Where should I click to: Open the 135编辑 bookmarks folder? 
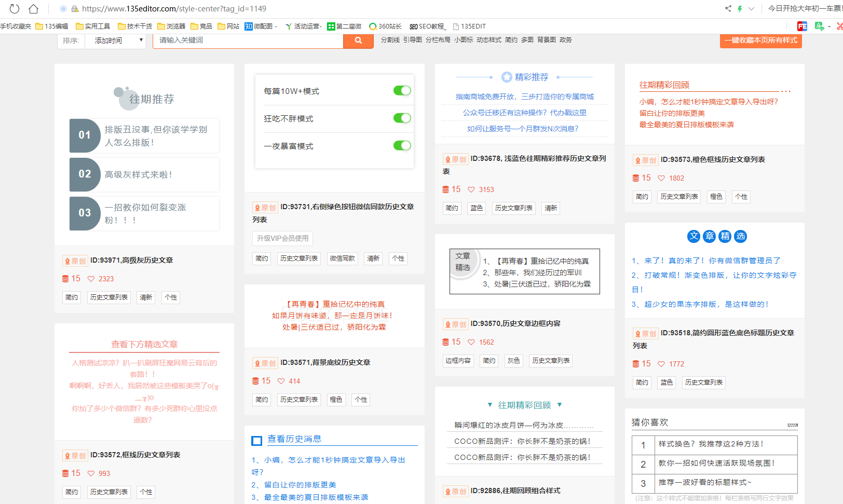tap(52, 26)
